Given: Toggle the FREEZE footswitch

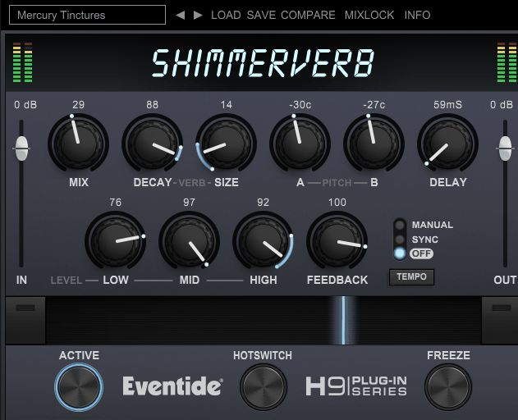Looking at the screenshot, I should coord(448,387).
